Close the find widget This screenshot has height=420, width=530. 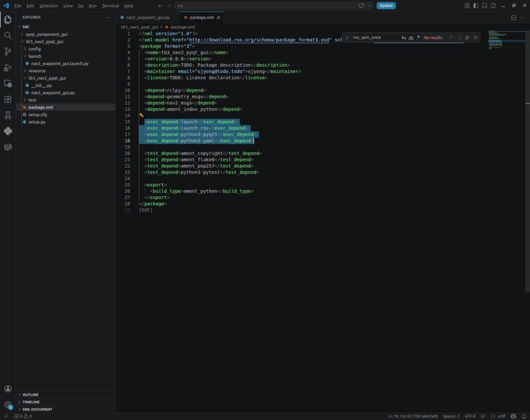476,38
